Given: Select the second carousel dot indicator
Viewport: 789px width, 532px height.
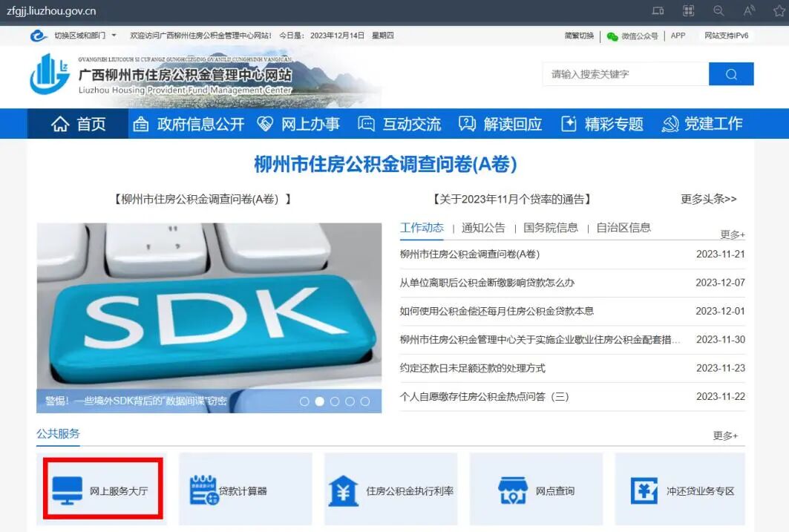Looking at the screenshot, I should (319, 401).
